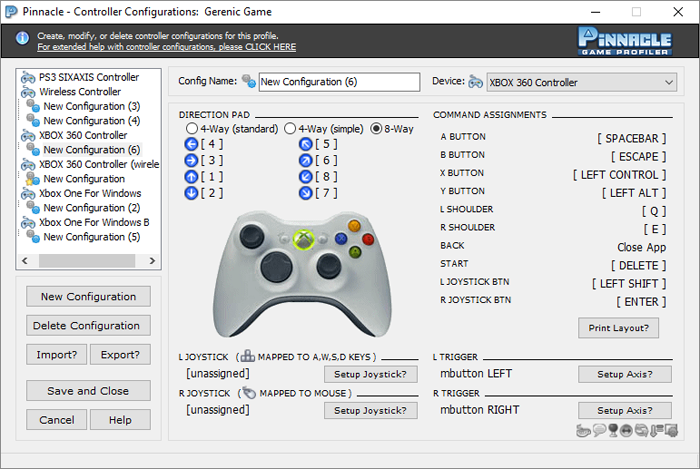
Task: Click the Xbox 360 controller image
Action: (302, 275)
